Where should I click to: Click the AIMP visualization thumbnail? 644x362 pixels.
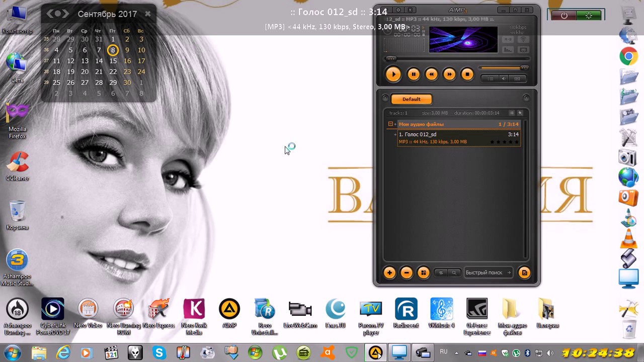(463, 40)
